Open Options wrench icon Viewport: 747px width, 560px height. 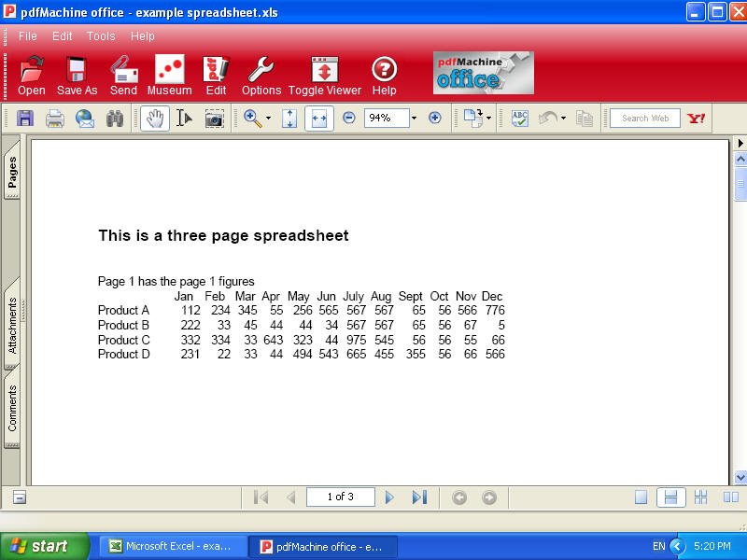tap(261, 71)
